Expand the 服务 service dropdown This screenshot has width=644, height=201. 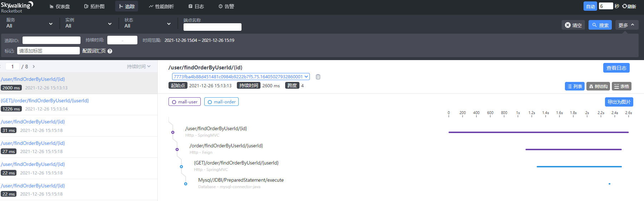(x=29, y=23)
